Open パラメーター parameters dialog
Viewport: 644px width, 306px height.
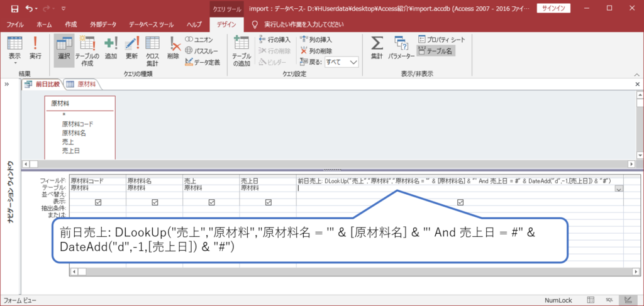[401, 48]
